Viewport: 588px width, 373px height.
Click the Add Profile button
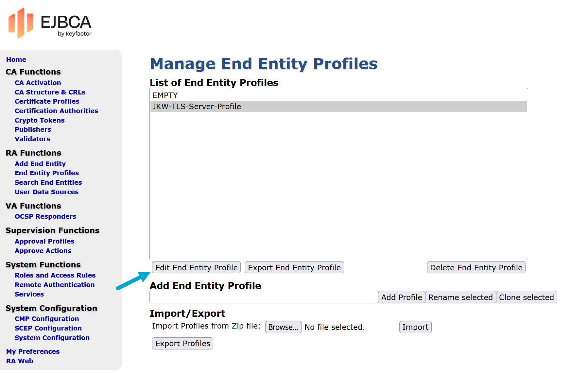(401, 297)
